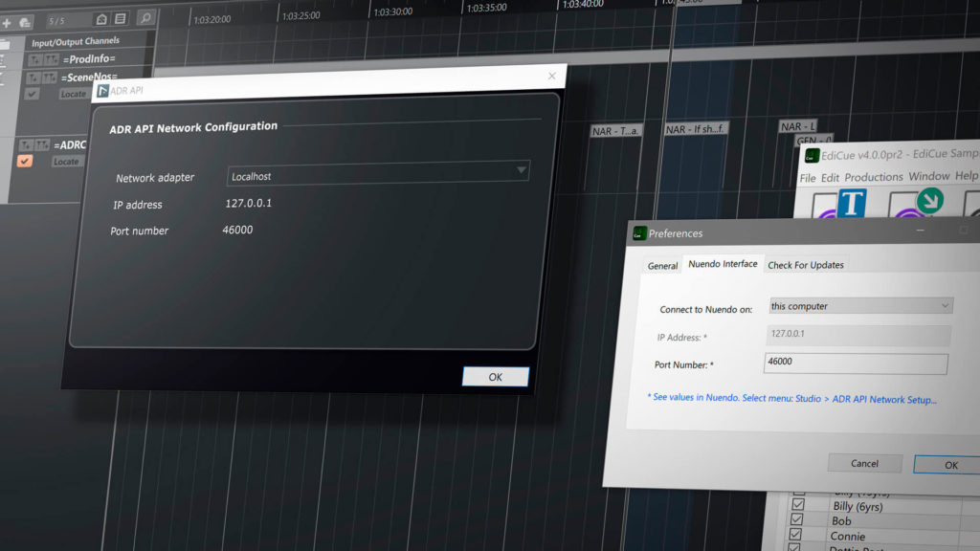Screen dimensions: 980x551
Task: Click the Add Track plus icon
Action: pyautogui.click(x=6, y=21)
